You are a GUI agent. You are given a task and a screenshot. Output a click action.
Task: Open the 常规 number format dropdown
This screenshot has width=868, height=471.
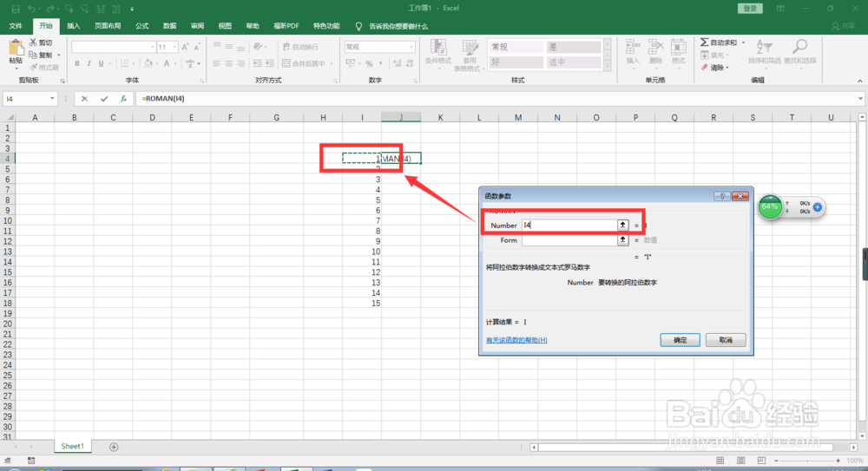[x=411, y=47]
